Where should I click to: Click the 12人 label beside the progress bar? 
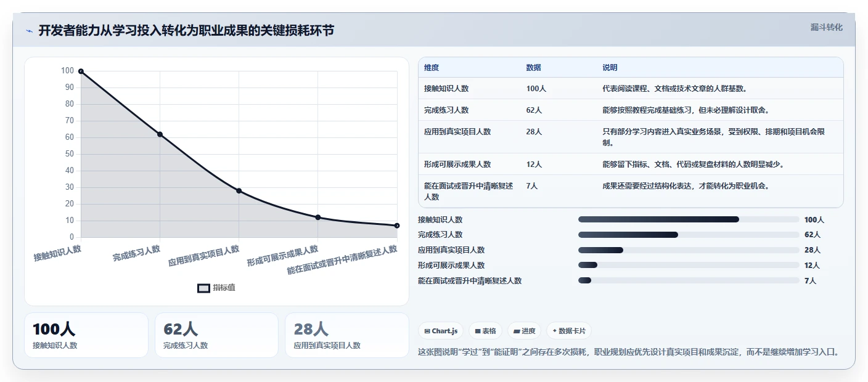tap(813, 266)
